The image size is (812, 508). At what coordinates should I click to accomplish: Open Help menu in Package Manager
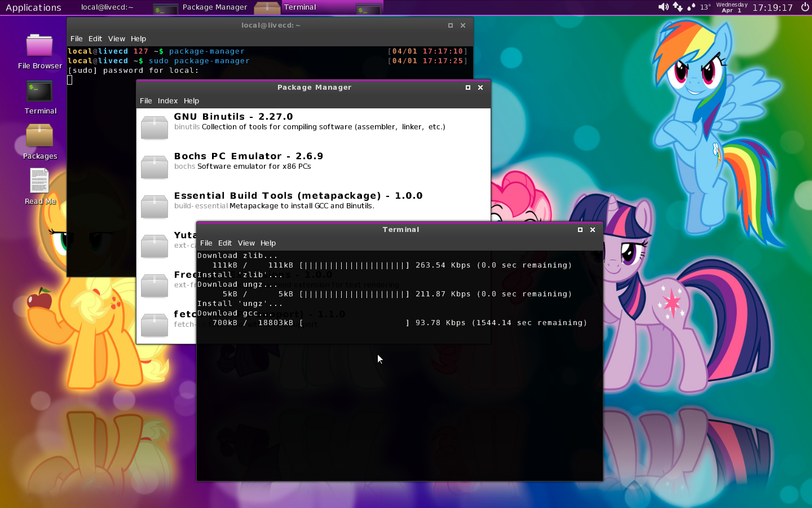[191, 101]
